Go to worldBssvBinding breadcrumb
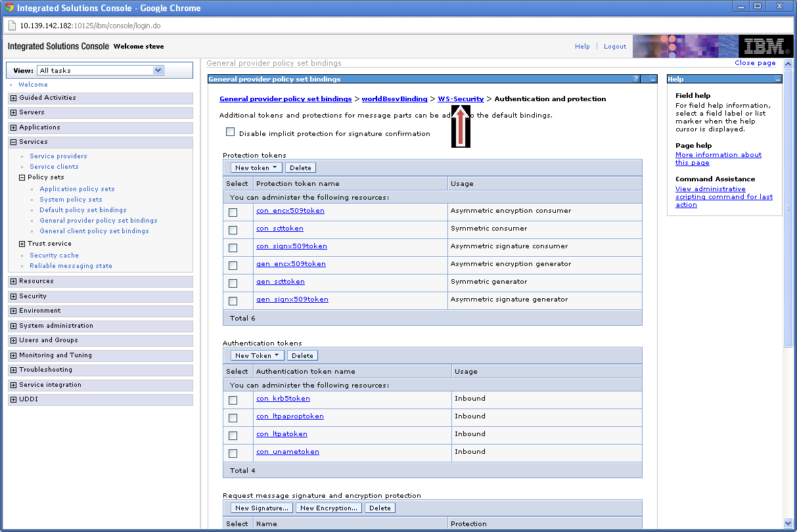Viewport: 797px width, 532px height. [x=394, y=99]
